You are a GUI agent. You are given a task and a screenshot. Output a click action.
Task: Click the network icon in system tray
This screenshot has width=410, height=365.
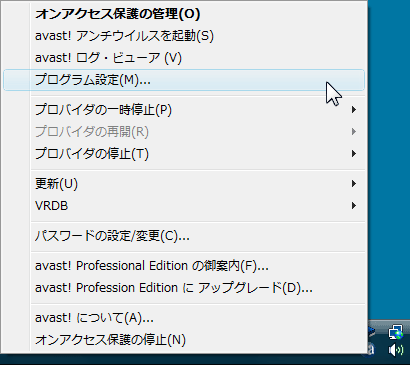(x=396, y=332)
